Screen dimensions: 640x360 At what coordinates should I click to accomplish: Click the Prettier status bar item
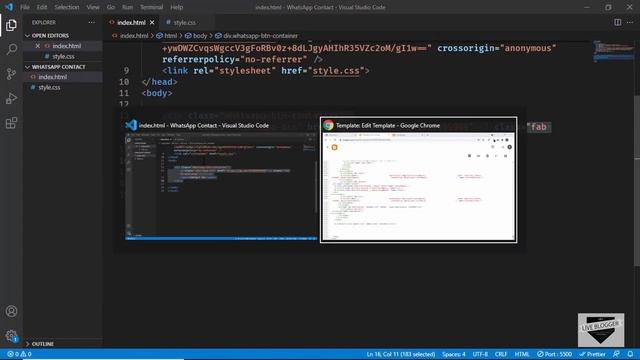(x=592, y=354)
